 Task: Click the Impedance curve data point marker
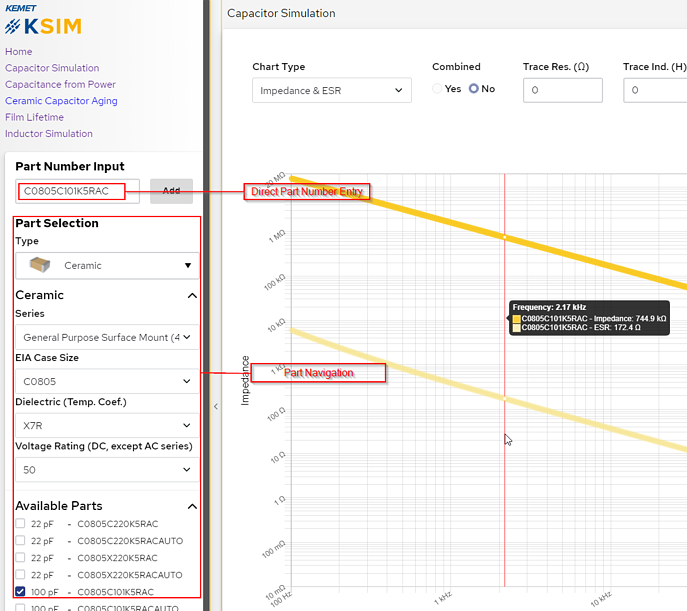coord(505,237)
